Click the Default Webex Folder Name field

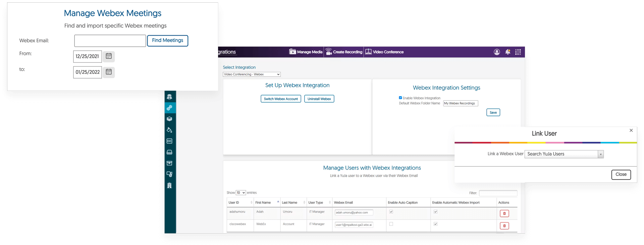[x=461, y=103]
